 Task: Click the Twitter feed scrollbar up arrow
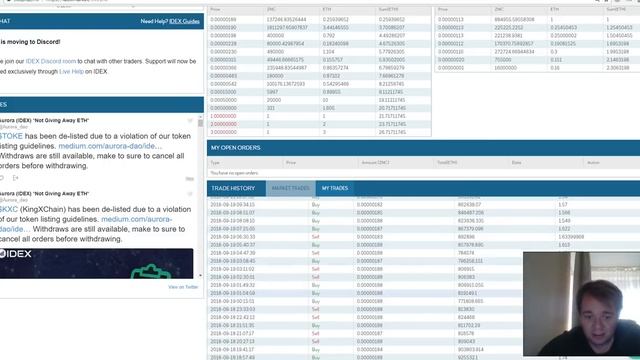200,117
